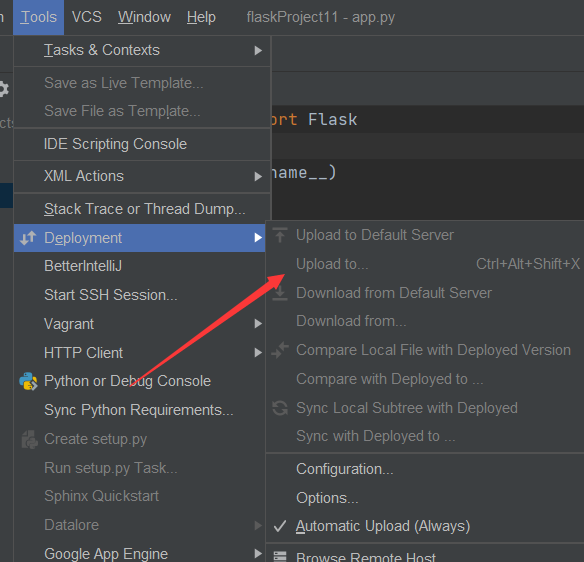The height and width of the screenshot is (562, 584).
Task: Click the Ctrl+Alt+Shift+X shortcut text
Action: [x=528, y=264]
